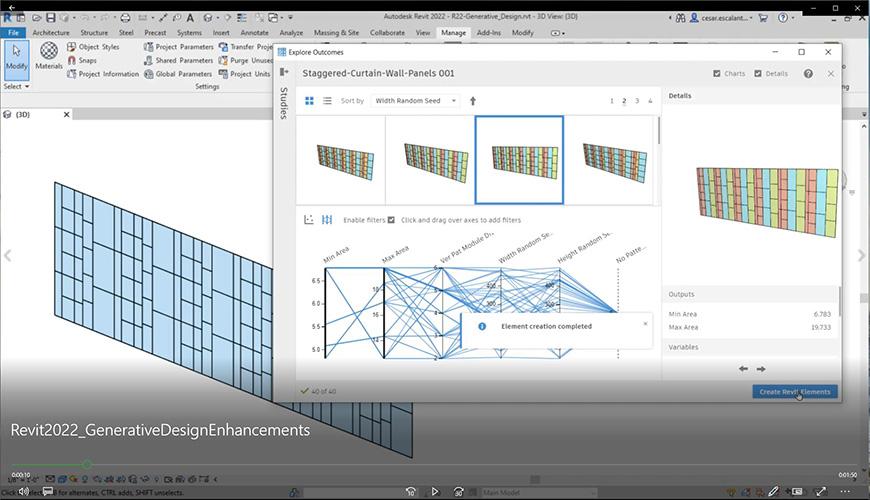
Task: Select the second outcome thumbnail
Action: click(430, 160)
